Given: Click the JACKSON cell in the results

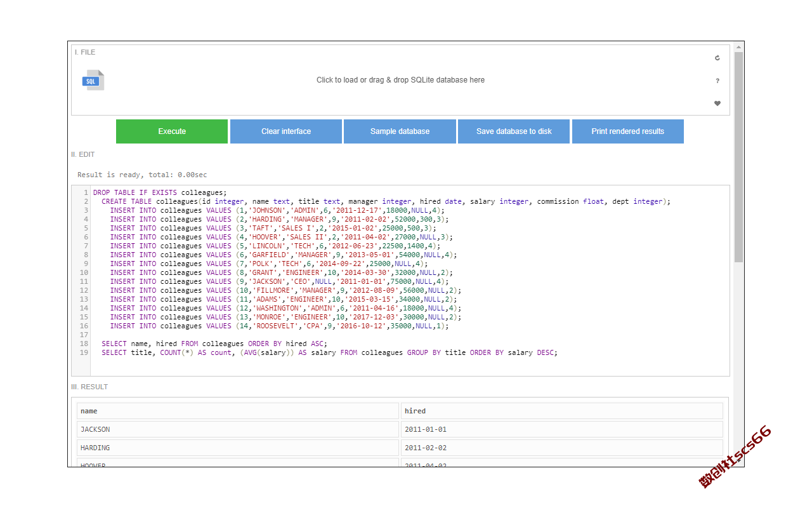Looking at the screenshot, I should coord(238,429).
